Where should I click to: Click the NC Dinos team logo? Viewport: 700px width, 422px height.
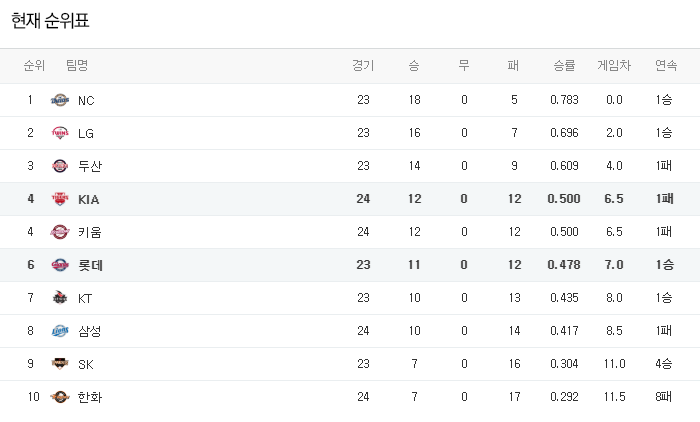pyautogui.click(x=60, y=100)
